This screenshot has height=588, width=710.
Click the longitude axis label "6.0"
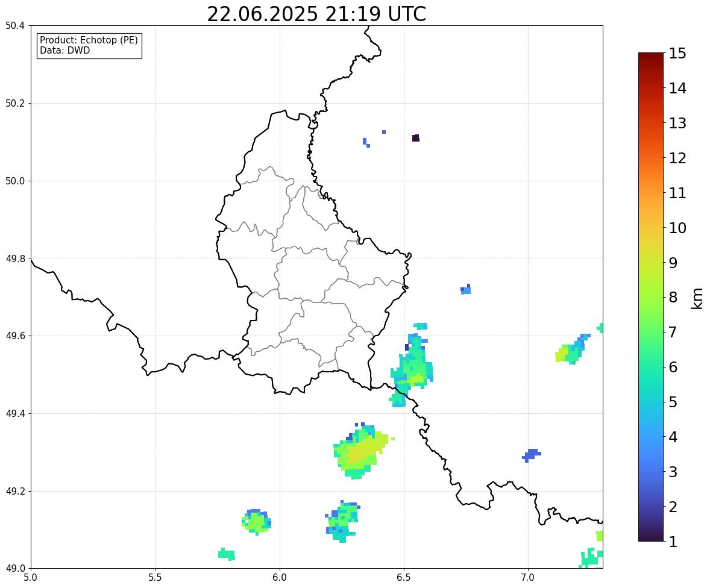[280, 578]
